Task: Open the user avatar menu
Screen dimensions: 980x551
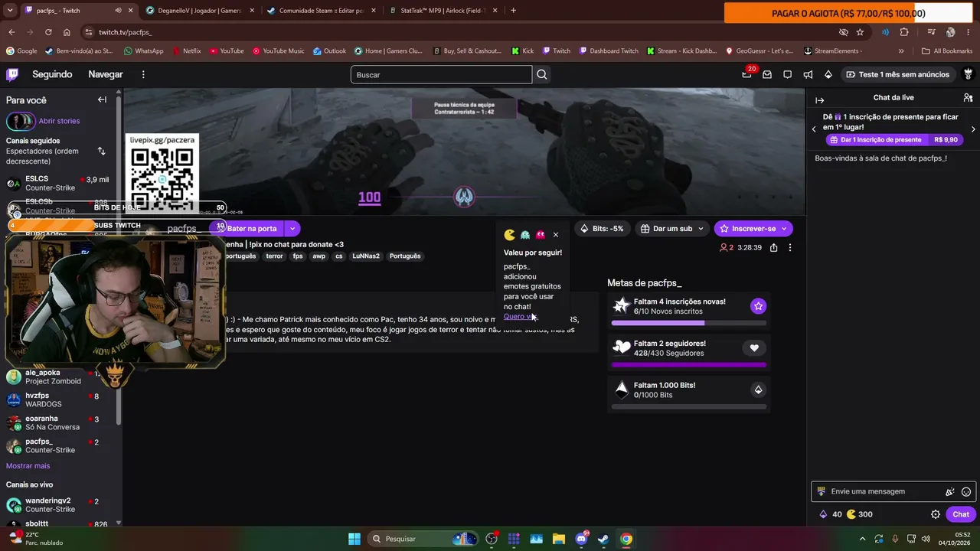Action: pos(968,74)
